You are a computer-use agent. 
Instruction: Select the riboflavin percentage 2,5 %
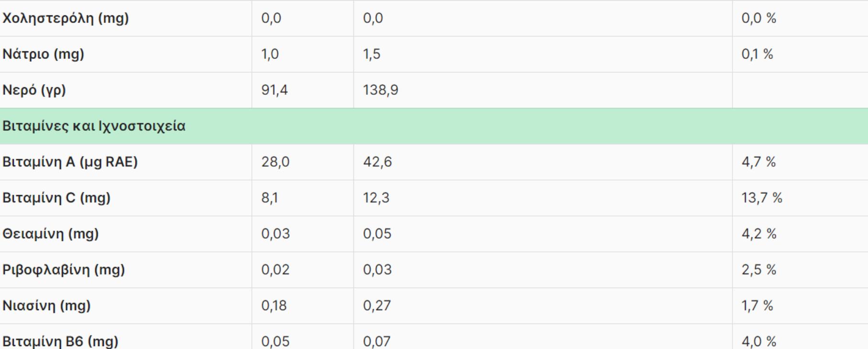(759, 270)
